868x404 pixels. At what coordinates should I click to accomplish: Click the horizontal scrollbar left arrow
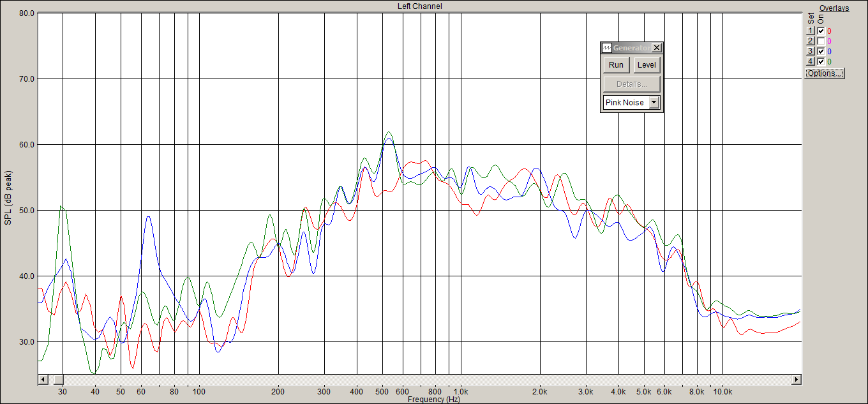point(43,379)
